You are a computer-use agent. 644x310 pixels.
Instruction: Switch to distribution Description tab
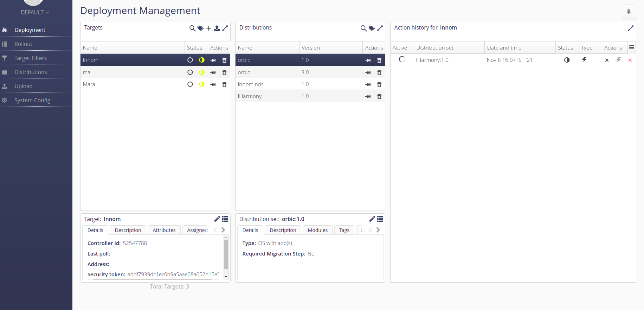coord(283,230)
